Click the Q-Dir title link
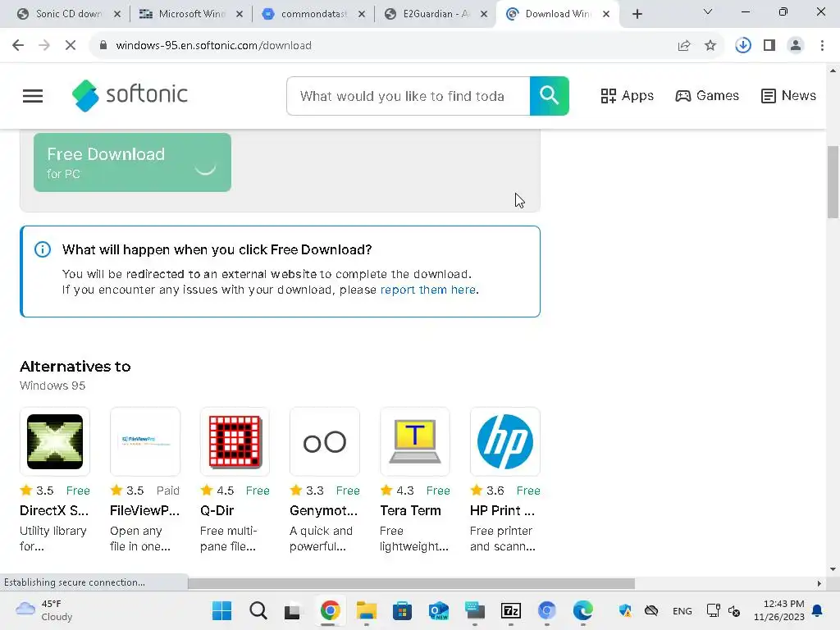 217,510
